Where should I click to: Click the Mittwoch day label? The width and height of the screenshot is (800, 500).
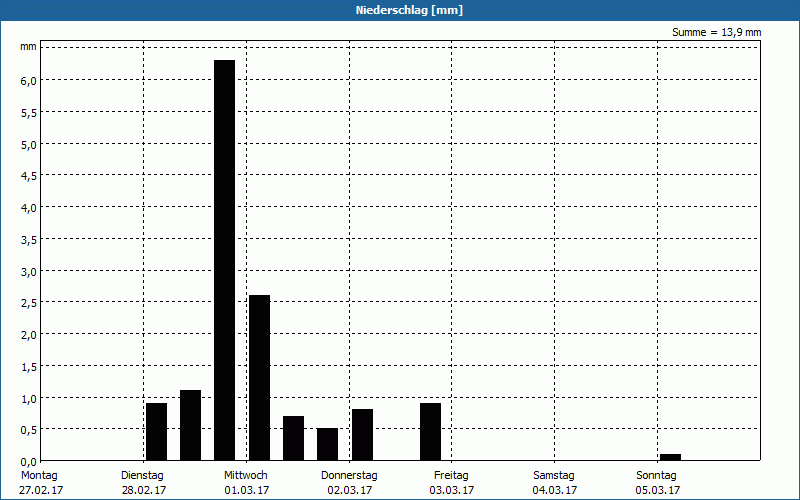click(x=245, y=476)
